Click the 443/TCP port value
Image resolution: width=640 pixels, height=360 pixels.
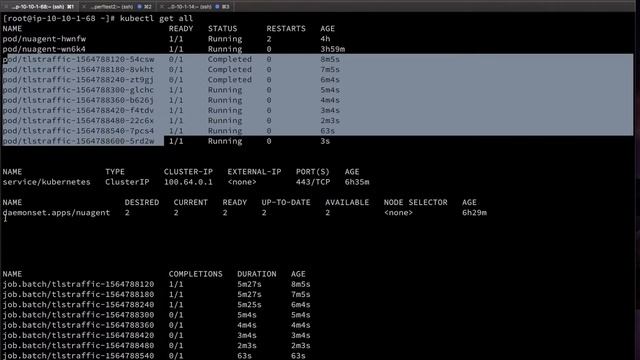click(313, 182)
